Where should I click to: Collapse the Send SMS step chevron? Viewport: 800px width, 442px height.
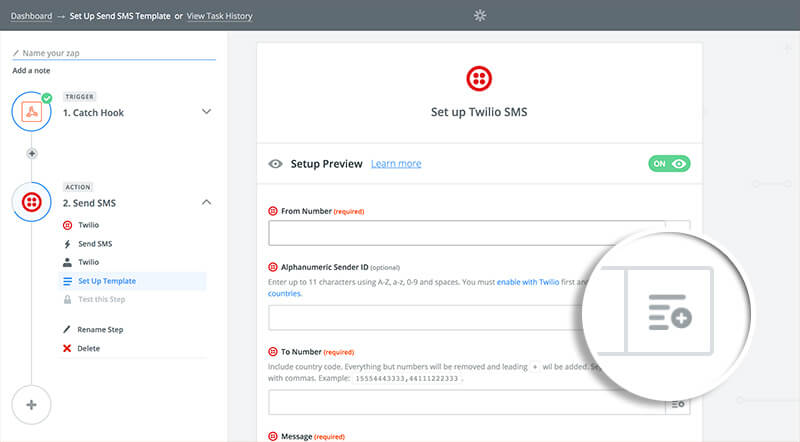206,202
